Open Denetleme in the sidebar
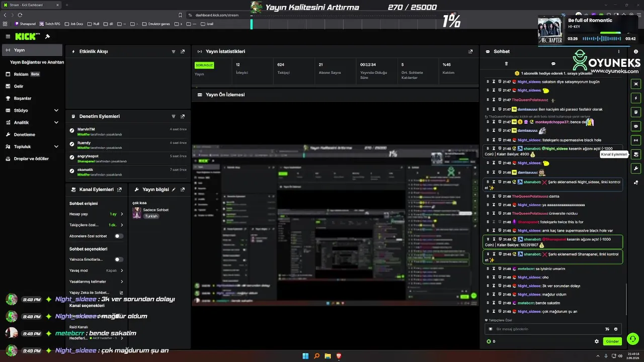Screen dimensions: 644x362 point(32,135)
